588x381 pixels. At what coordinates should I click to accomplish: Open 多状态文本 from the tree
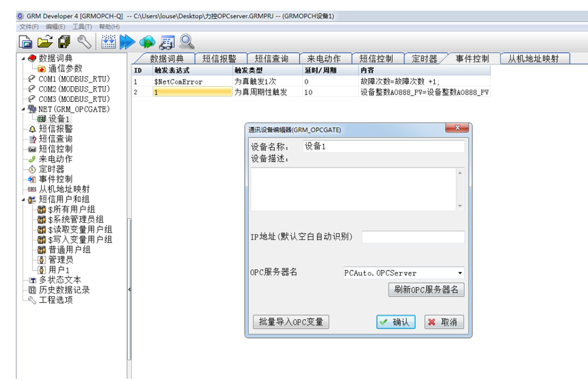tap(60, 280)
